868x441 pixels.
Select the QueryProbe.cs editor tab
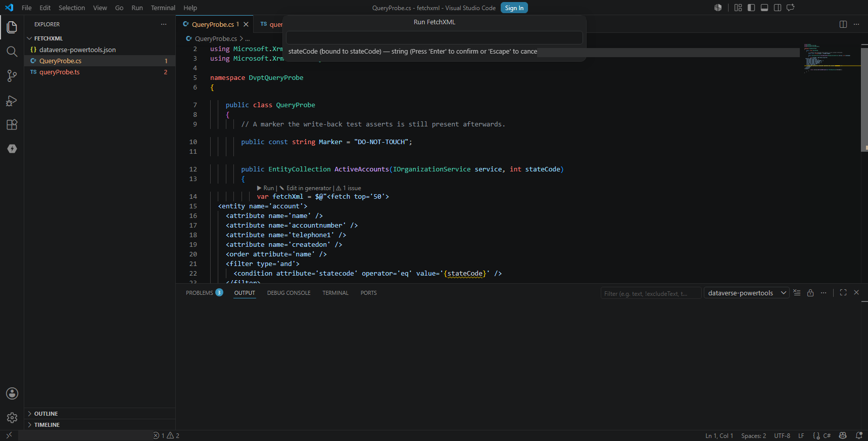pos(215,24)
